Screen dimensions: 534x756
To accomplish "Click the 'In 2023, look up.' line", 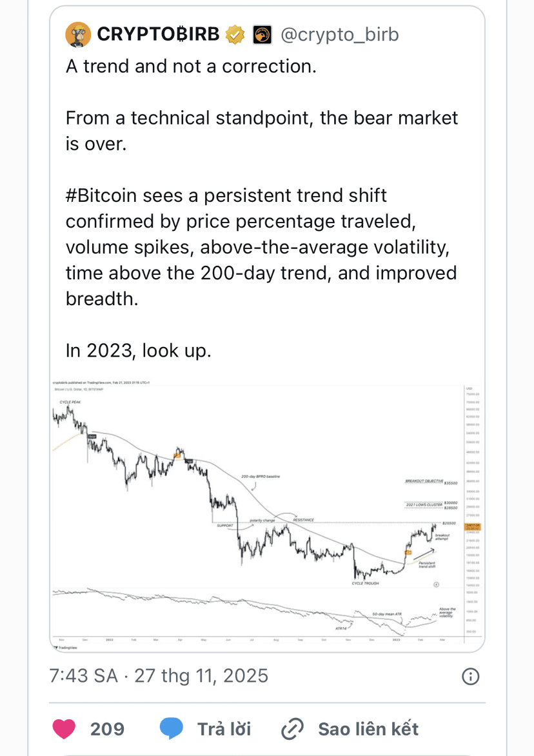I will (x=138, y=350).
